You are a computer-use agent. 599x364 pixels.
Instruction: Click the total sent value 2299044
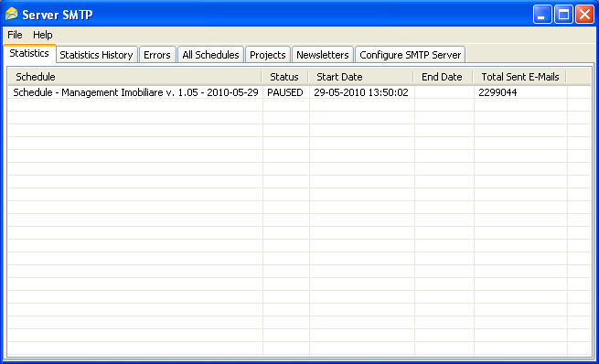point(497,92)
